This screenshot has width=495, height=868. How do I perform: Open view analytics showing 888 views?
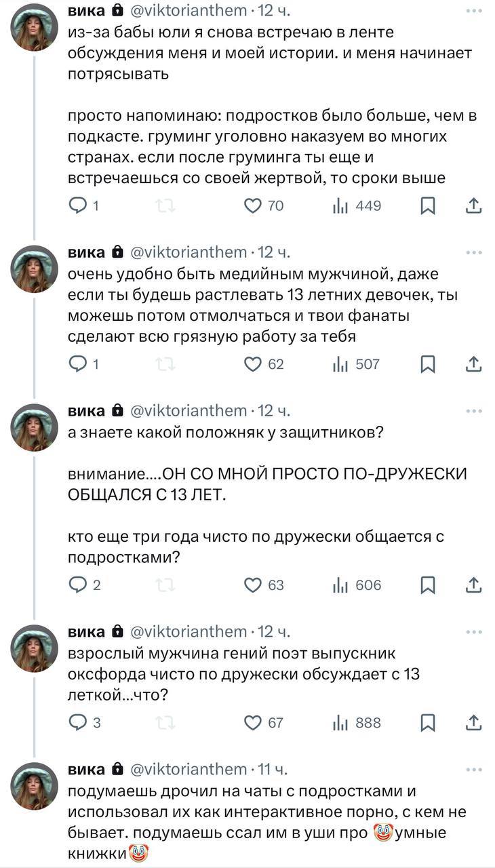pos(357,723)
